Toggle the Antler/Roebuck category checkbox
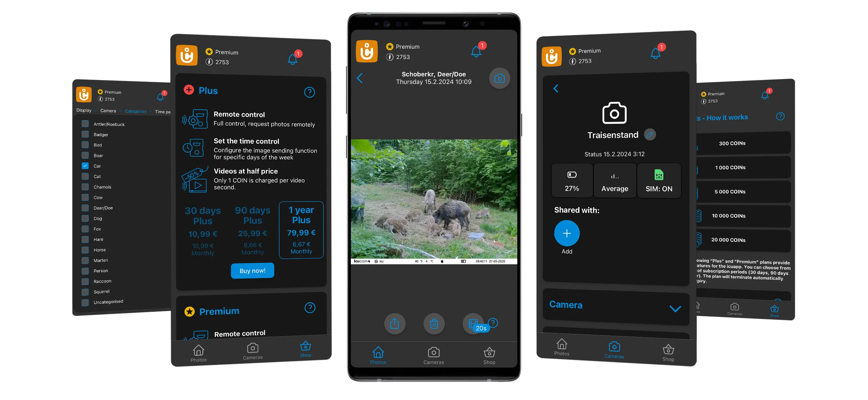 tap(85, 124)
